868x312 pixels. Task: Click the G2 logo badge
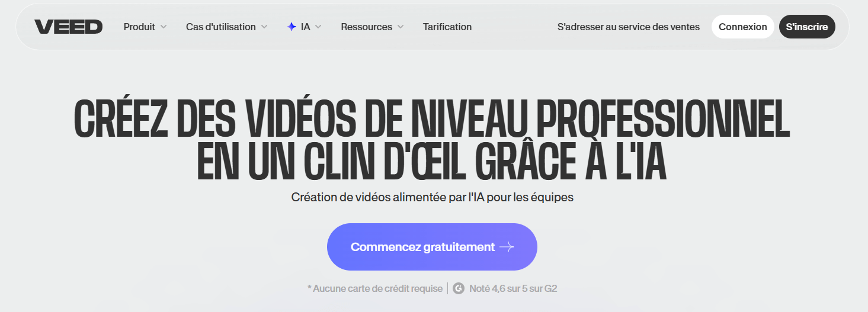459,289
